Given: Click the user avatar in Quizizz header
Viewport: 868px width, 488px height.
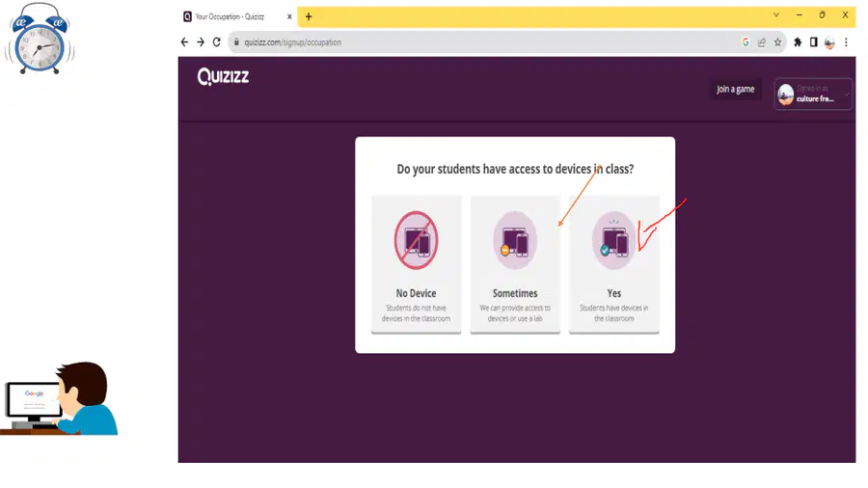Looking at the screenshot, I should (x=785, y=95).
